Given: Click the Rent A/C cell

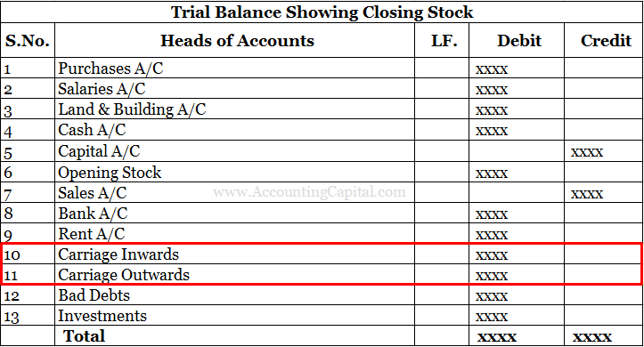Looking at the screenshot, I should [91, 234].
